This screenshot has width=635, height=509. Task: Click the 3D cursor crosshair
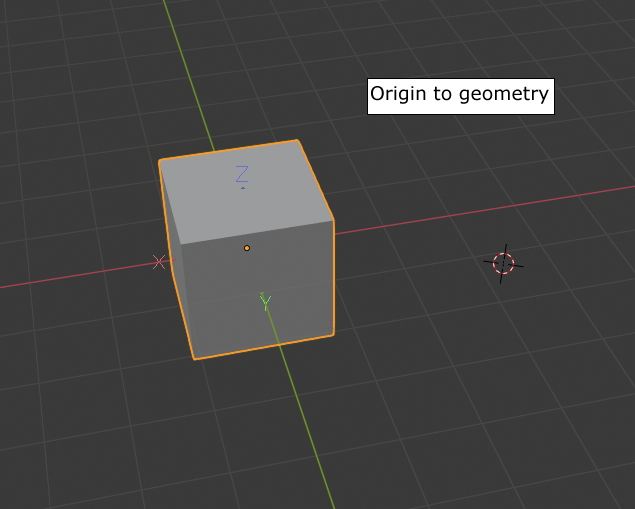coord(503,264)
